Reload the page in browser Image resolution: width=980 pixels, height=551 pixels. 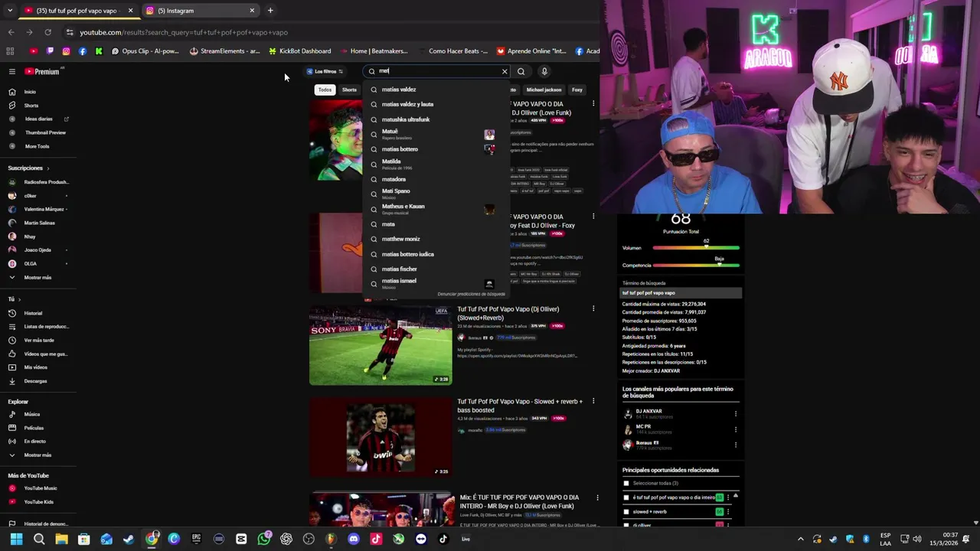pos(47,32)
